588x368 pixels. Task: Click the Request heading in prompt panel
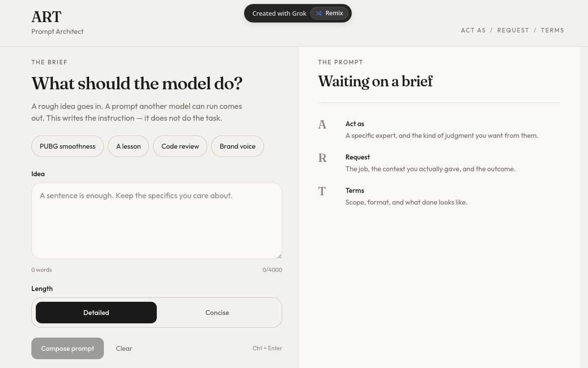pos(358,157)
